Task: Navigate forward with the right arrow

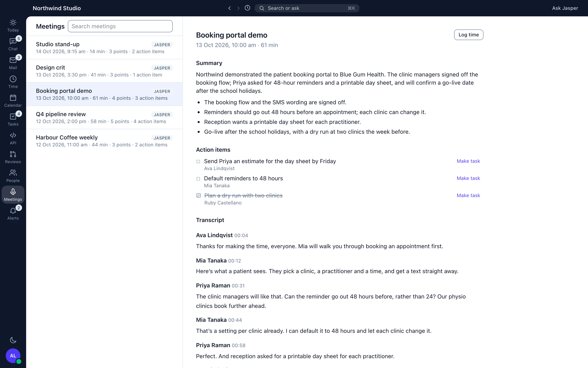Action: click(238, 8)
